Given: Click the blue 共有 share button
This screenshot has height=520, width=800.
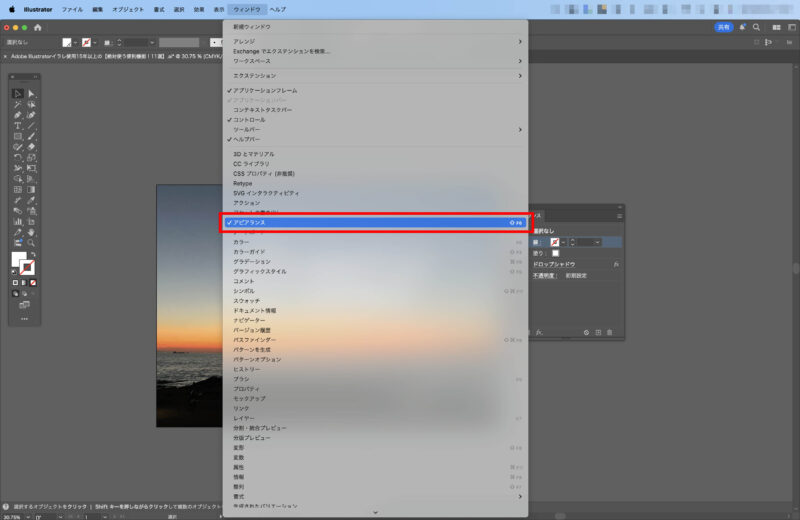Looking at the screenshot, I should [x=723, y=27].
